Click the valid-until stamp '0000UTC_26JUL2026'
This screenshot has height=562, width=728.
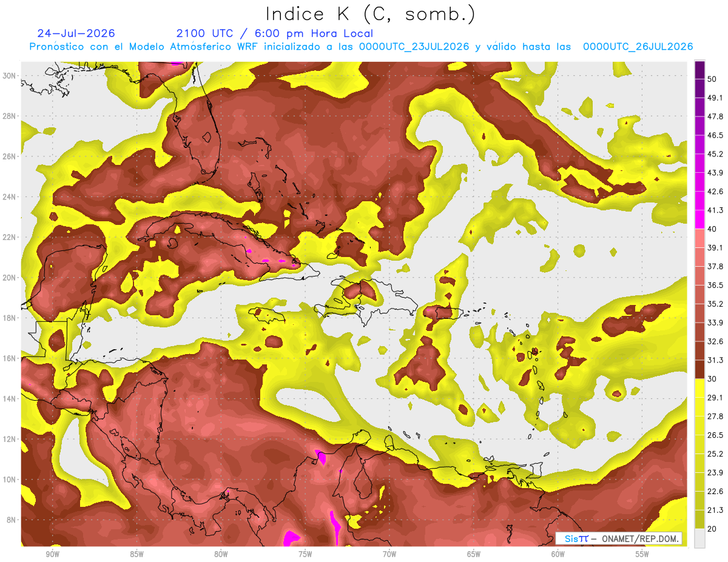pyautogui.click(x=638, y=47)
